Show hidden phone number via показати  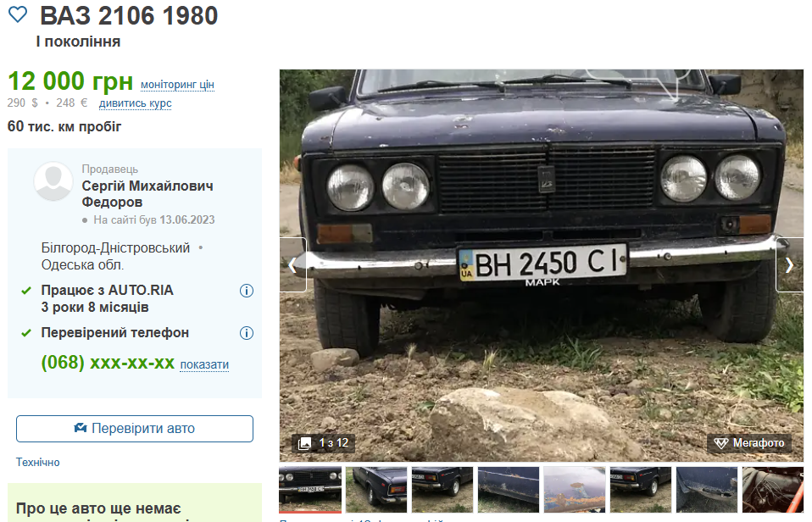pos(204,364)
